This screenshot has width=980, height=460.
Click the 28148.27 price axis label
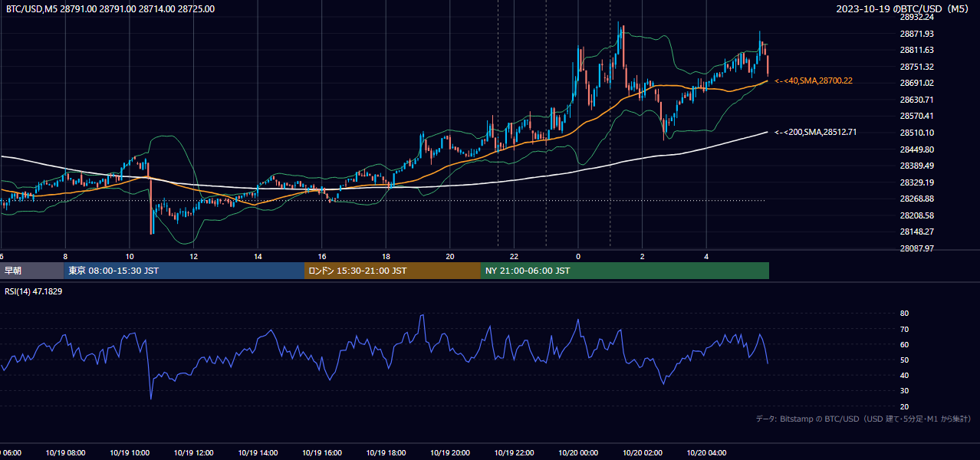pos(916,232)
